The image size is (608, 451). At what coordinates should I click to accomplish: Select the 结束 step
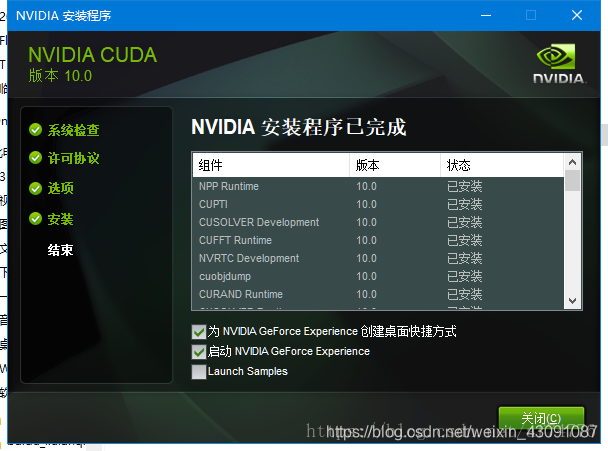point(60,250)
